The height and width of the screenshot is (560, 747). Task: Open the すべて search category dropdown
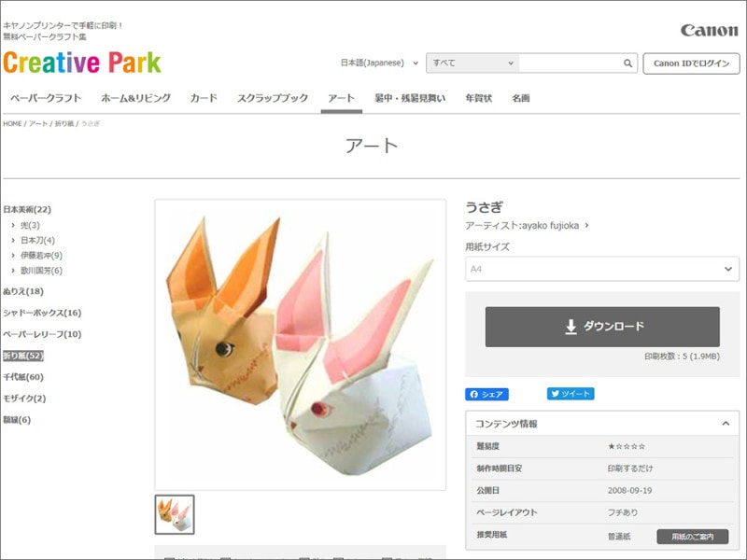(471, 62)
